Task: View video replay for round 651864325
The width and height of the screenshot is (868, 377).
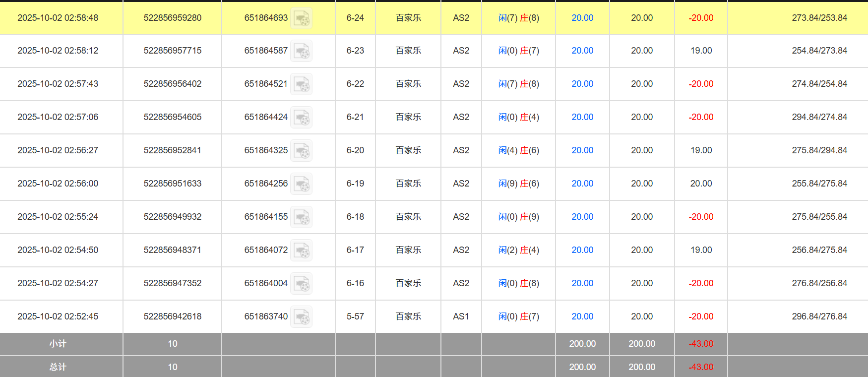Action: [301, 151]
